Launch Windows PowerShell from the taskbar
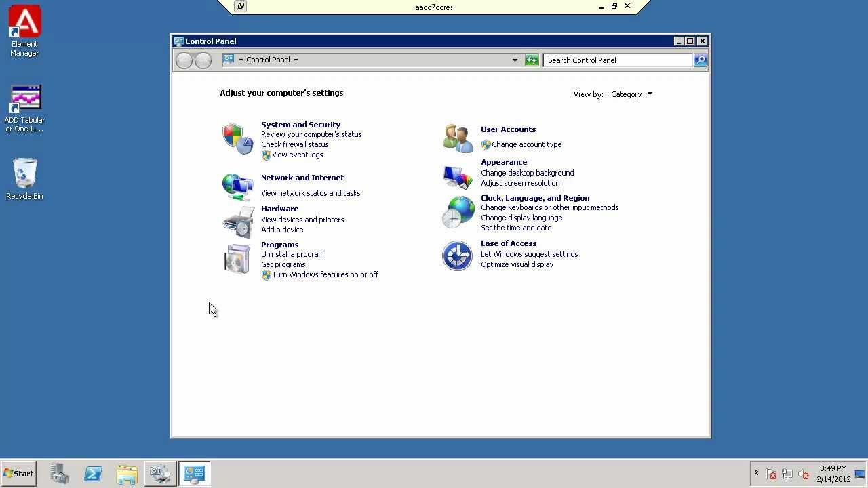 click(x=93, y=473)
